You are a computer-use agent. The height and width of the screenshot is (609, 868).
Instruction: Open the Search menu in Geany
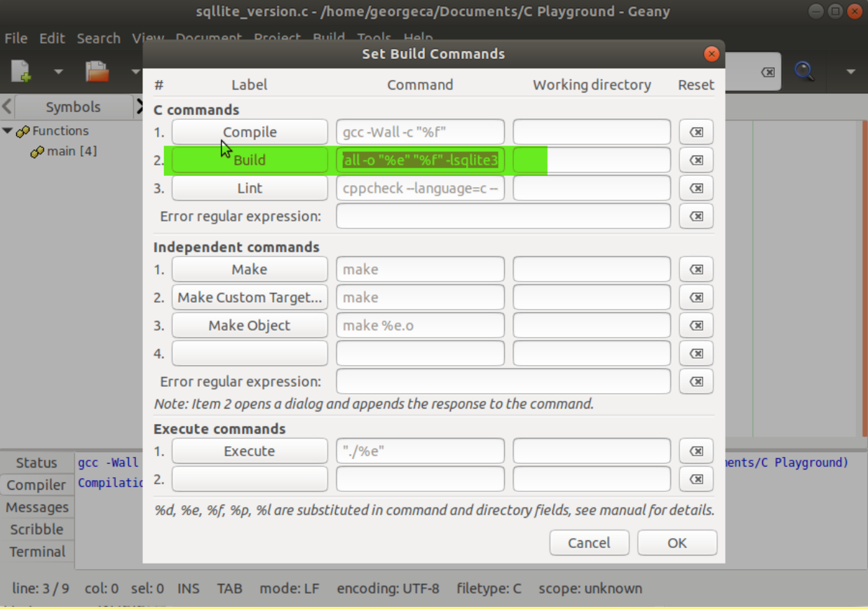pyautogui.click(x=99, y=39)
